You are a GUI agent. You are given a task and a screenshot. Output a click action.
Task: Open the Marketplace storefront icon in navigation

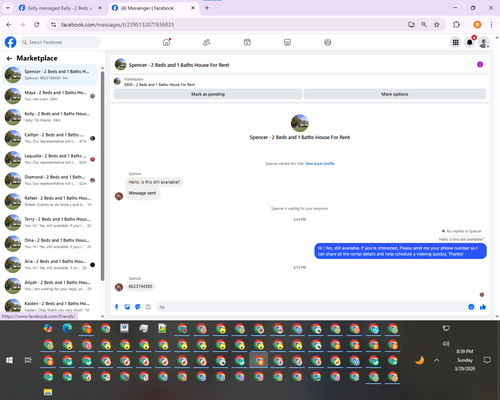click(287, 42)
